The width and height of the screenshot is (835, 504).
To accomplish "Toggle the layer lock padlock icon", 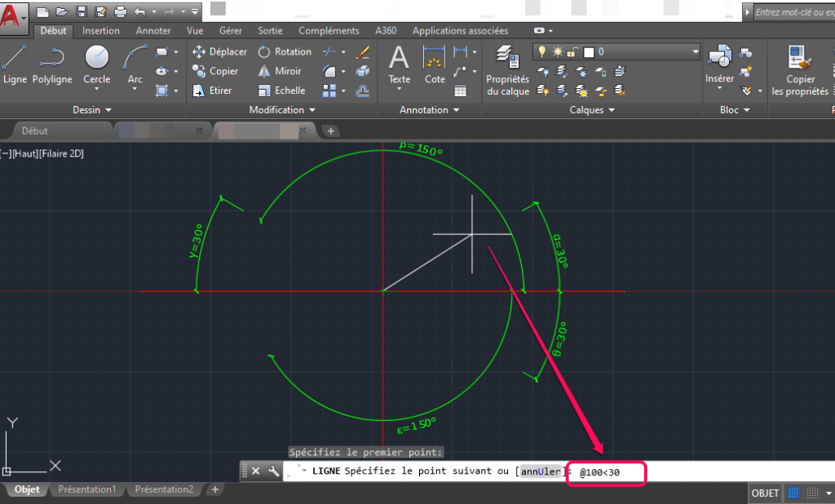I will click(572, 51).
